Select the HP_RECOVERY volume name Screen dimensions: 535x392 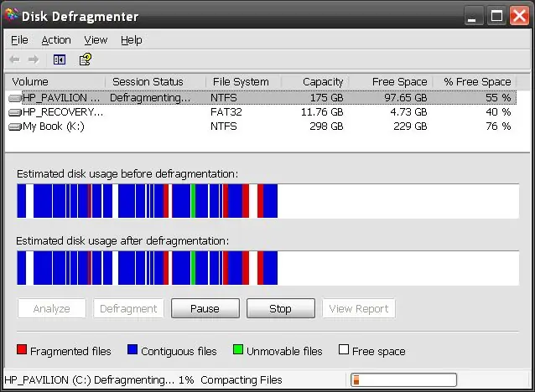(63, 112)
